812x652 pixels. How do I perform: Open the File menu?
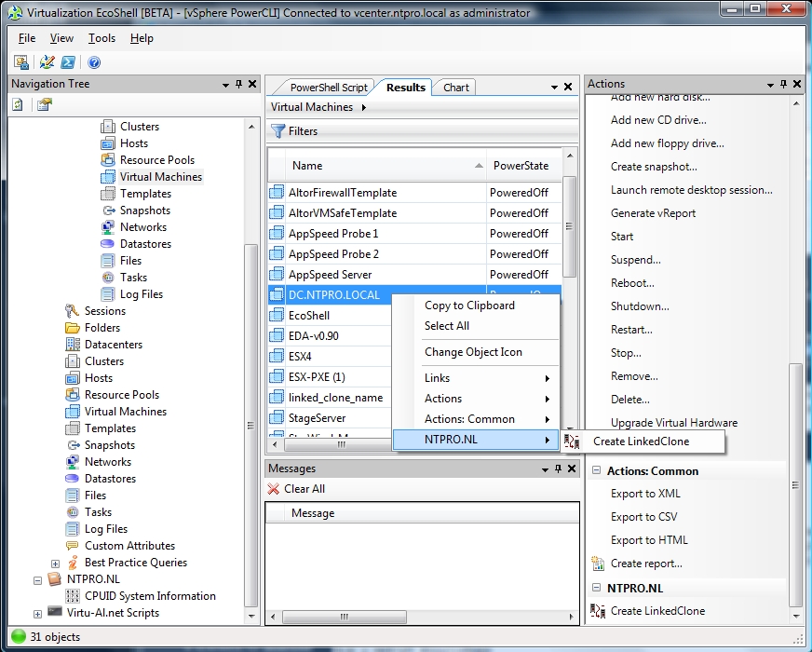point(27,38)
